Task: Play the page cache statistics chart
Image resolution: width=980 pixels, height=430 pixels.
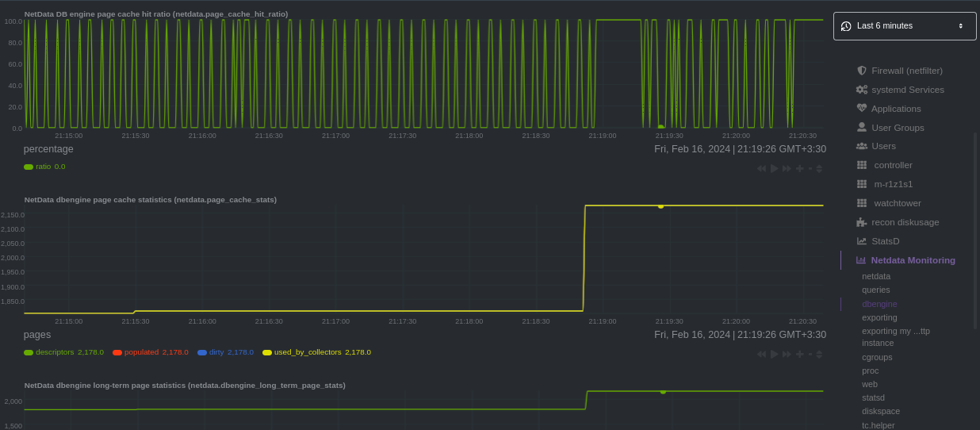Action: 775,354
